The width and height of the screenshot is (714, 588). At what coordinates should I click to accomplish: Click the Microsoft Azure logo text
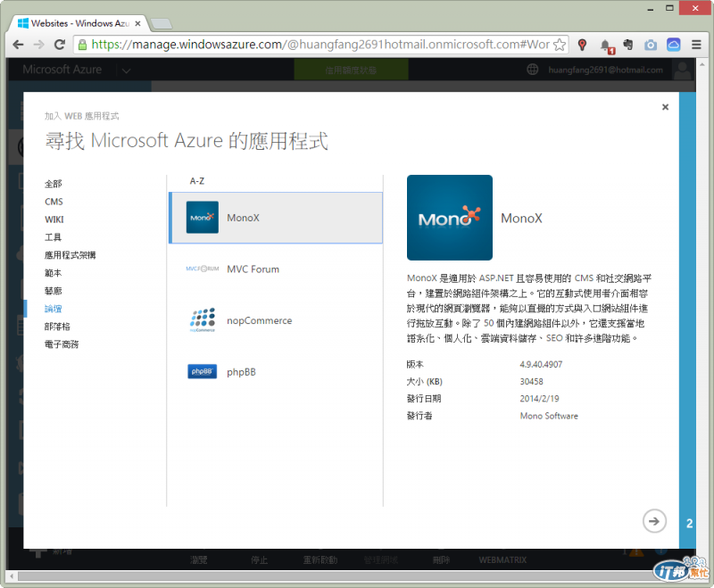click(62, 70)
